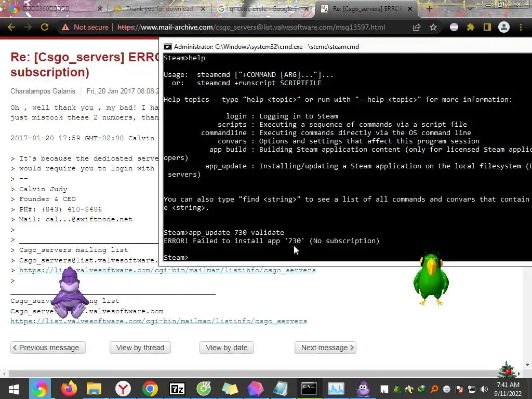Open File Explorer from the taskbar
The image size is (532, 399).
(x=94, y=389)
